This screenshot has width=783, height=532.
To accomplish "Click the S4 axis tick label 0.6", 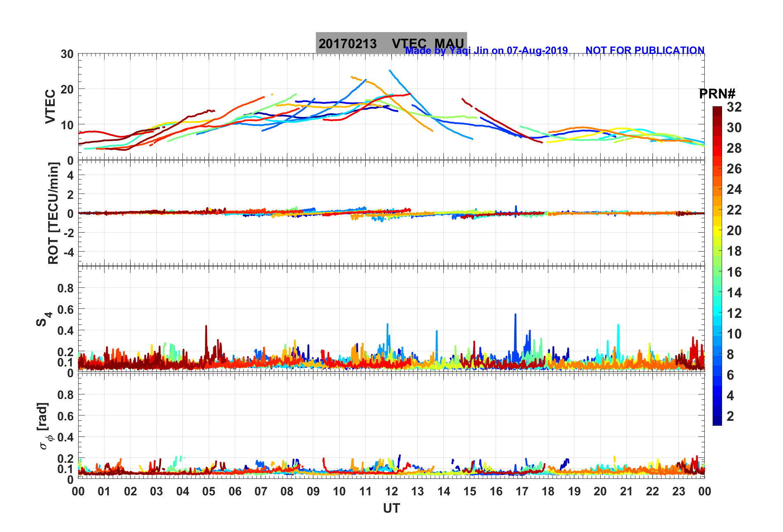I will [65, 310].
